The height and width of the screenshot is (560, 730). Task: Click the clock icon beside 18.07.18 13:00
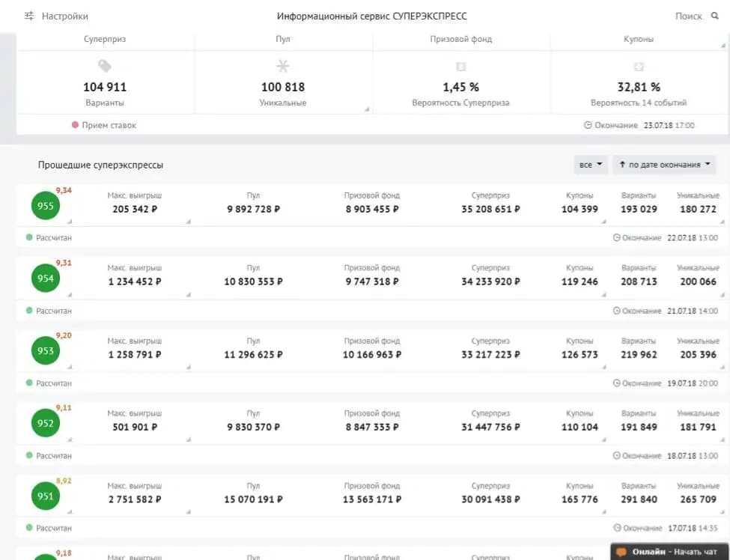617,456
